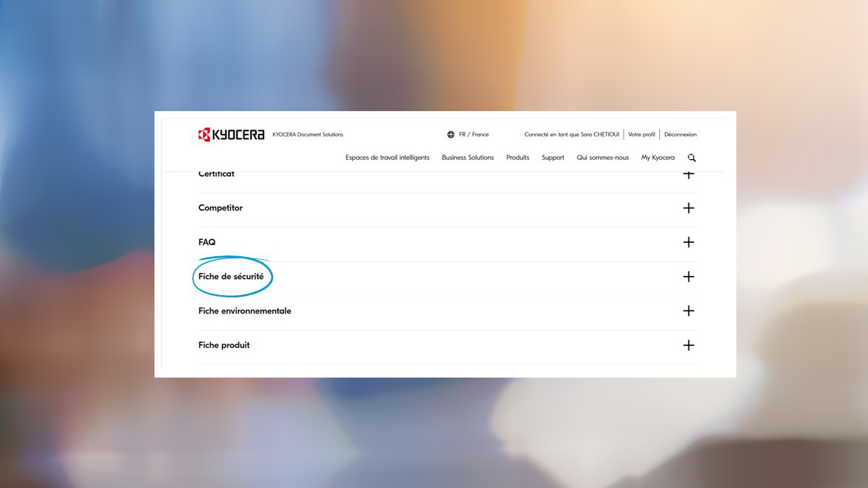Click the Déconnexion link
This screenshot has height=488, width=868.
680,135
